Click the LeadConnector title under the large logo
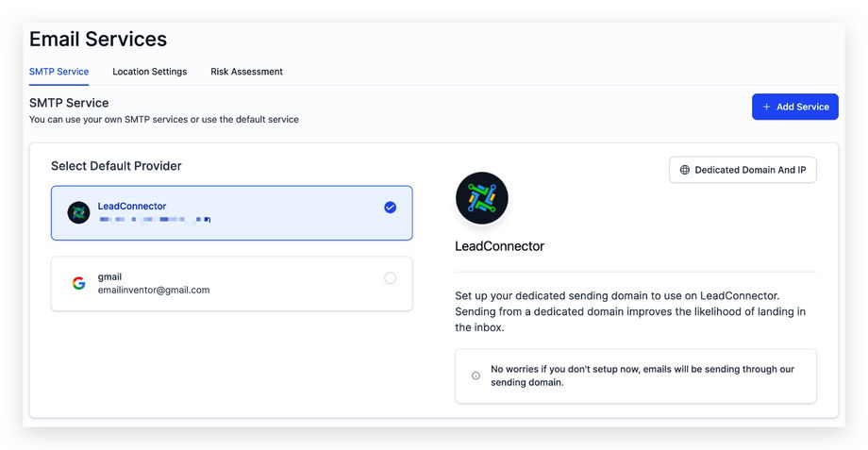 (x=499, y=246)
